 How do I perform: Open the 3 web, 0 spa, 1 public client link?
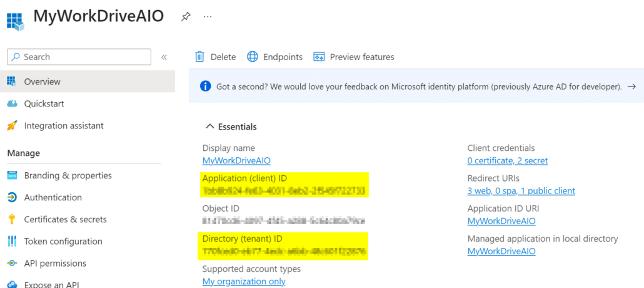(x=521, y=191)
